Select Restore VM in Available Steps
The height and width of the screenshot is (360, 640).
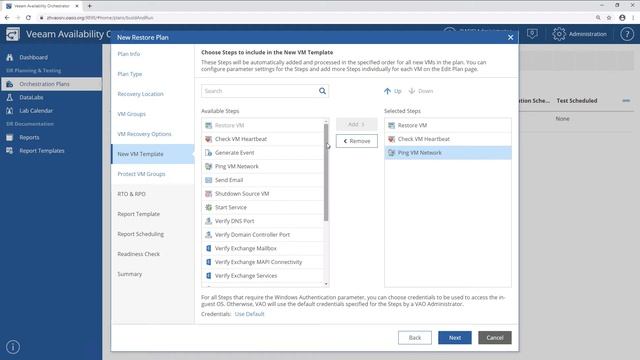tap(262, 125)
